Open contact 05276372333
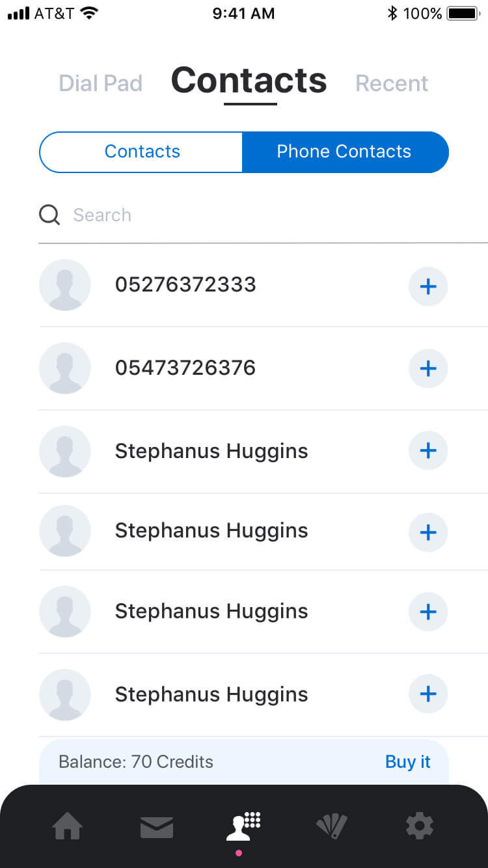 click(185, 284)
